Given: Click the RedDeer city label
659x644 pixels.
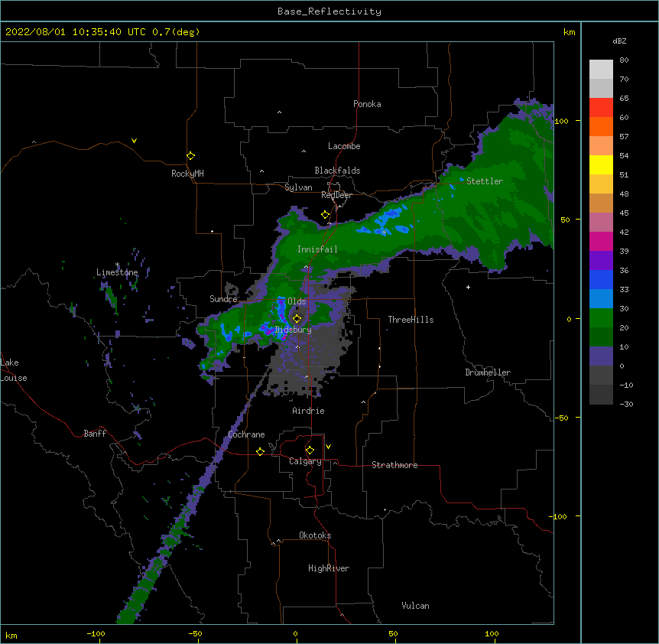Looking at the screenshot, I should point(336,195).
